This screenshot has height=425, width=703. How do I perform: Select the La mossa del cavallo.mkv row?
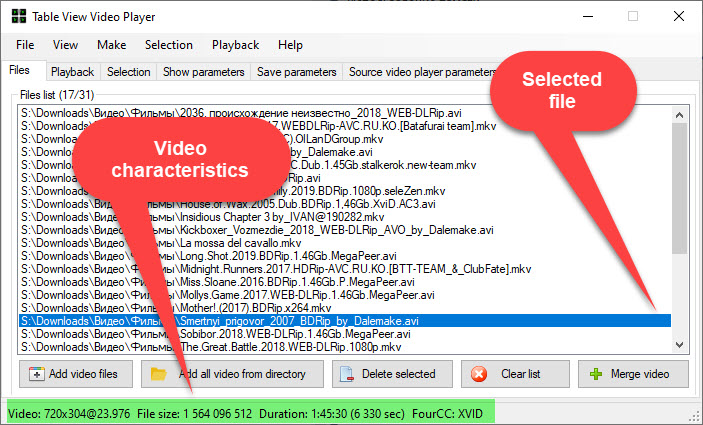(x=344, y=243)
